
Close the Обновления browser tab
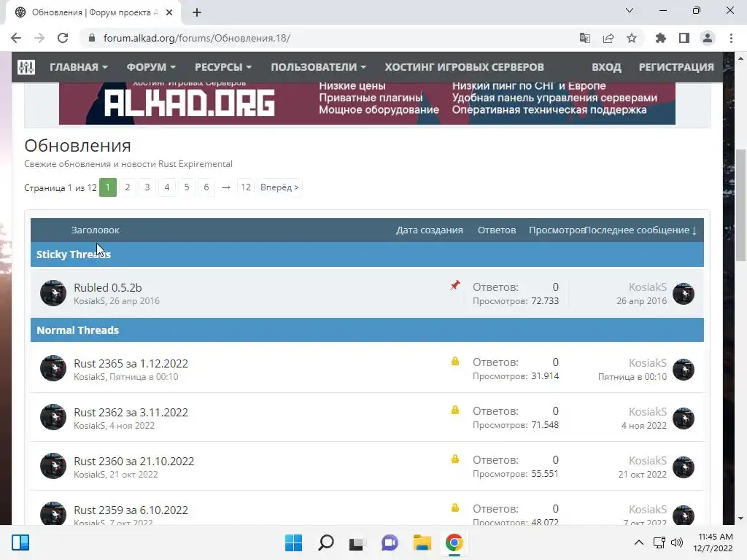point(169,12)
